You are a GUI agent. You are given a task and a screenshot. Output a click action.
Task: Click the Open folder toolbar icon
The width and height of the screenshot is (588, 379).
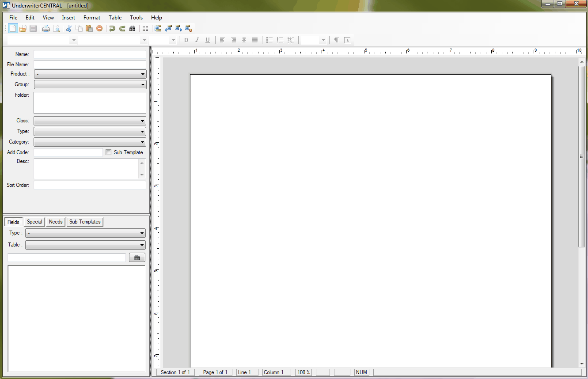[23, 29]
